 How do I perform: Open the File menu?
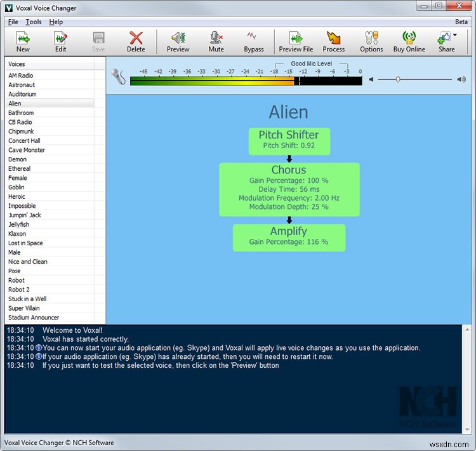point(13,22)
